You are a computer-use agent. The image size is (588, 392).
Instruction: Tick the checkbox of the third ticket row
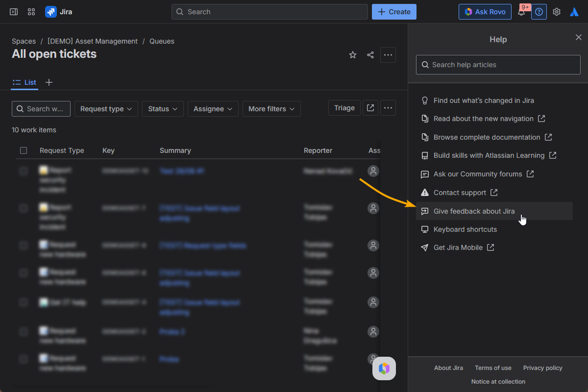(x=24, y=245)
